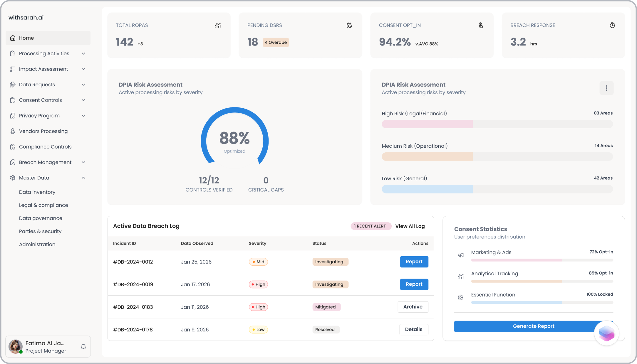Click the Resolved status tag

(x=326, y=330)
